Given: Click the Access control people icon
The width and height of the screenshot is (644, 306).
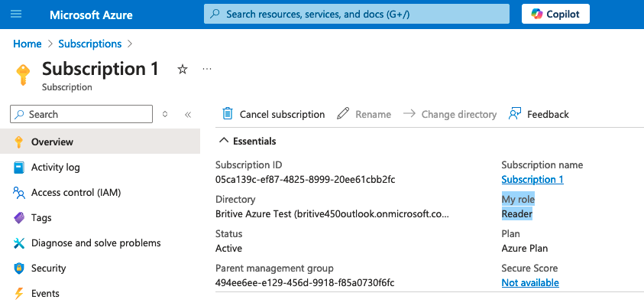Looking at the screenshot, I should click(19, 193).
